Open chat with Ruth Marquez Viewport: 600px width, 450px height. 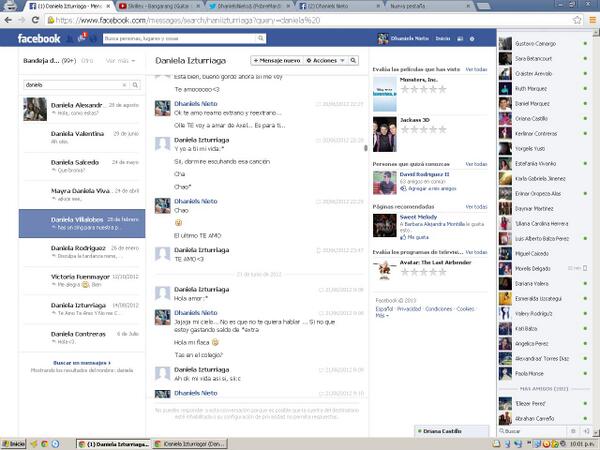coord(544,88)
